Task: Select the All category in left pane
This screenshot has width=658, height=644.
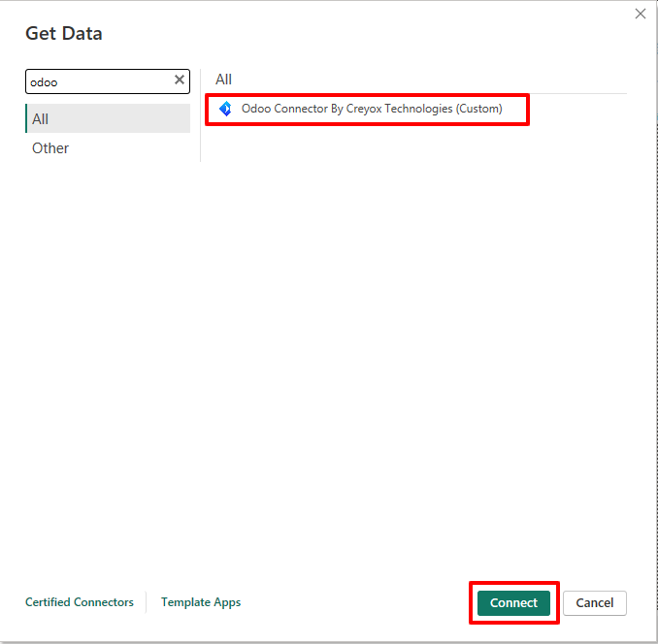Action: 108,118
